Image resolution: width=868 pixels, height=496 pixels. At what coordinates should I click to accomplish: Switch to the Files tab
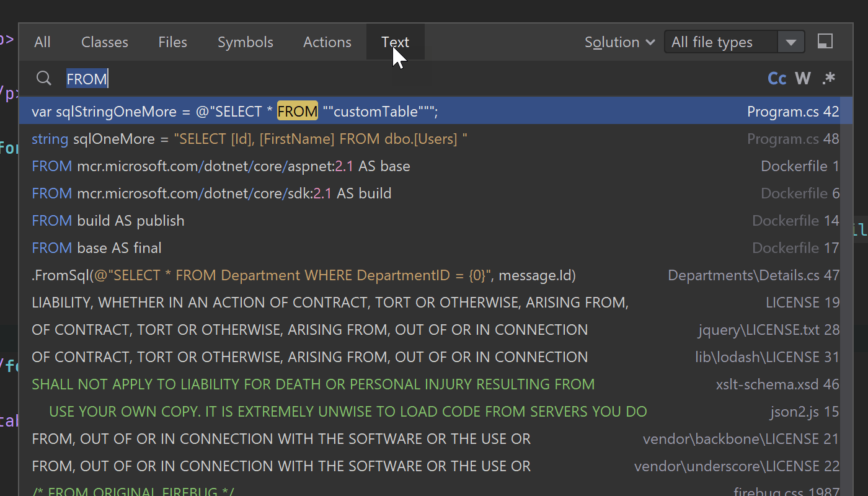tap(172, 42)
